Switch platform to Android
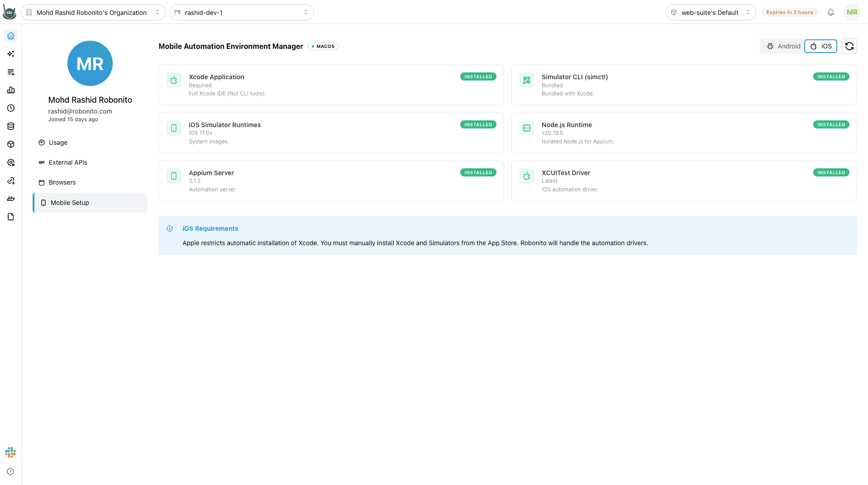 coord(783,46)
